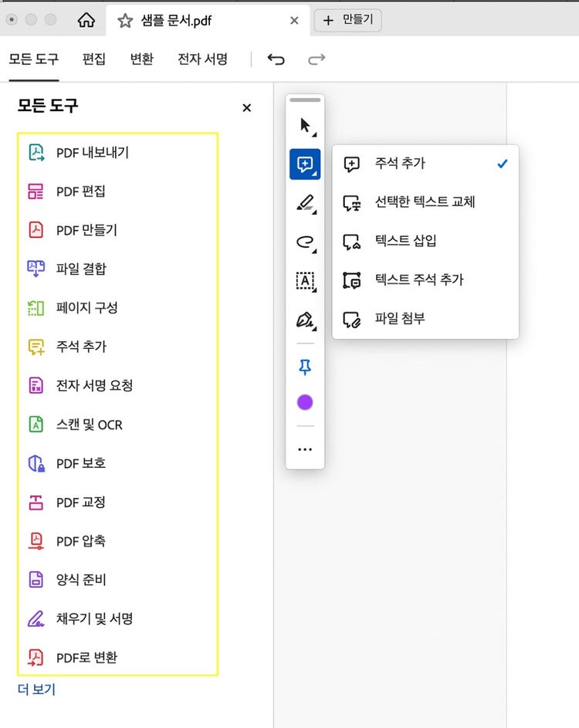Select the text box tool
The image size is (579, 728).
305,281
